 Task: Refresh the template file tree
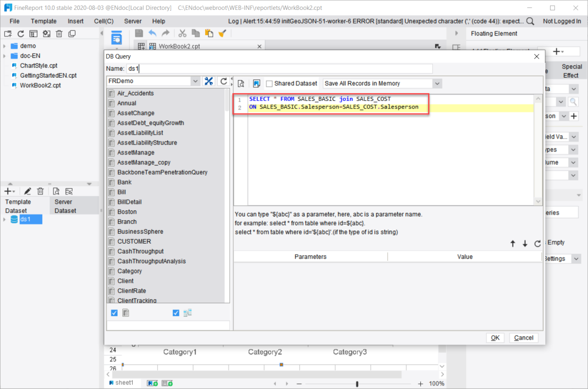click(21, 34)
